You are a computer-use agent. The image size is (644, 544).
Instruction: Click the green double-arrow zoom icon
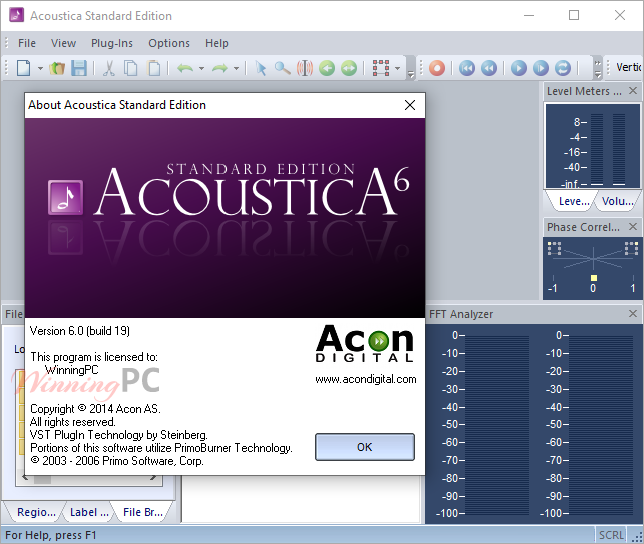tap(349, 68)
